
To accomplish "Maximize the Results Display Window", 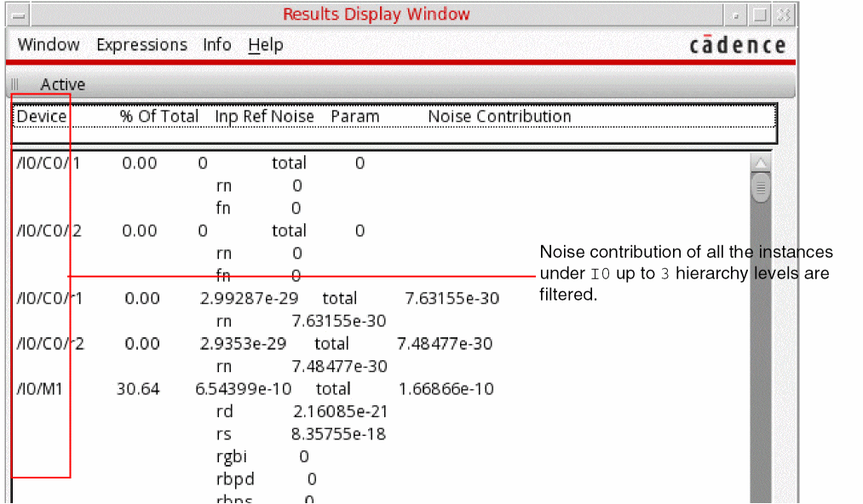I will coord(760,15).
